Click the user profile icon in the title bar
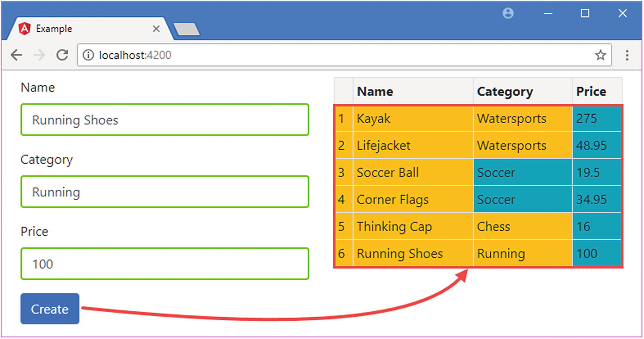Screen dimensions: 644x339 [x=508, y=13]
